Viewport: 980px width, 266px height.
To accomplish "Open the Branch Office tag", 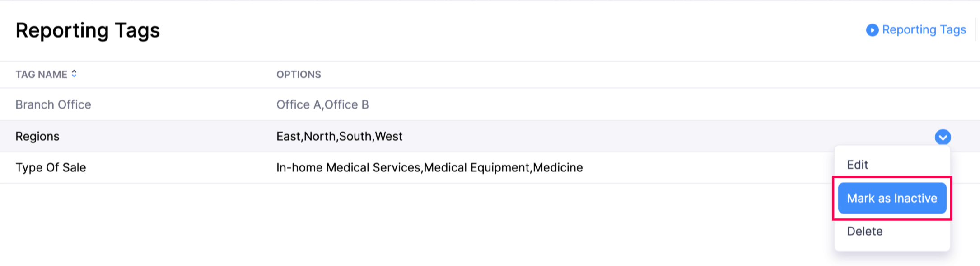I will (53, 104).
